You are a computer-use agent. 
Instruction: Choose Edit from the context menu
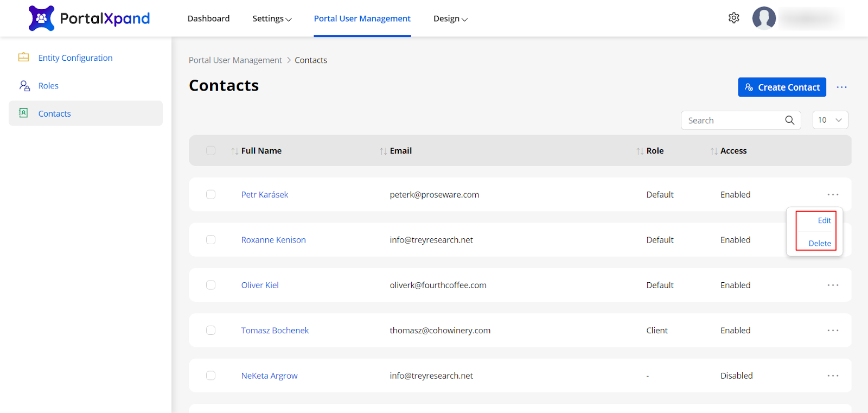pos(824,220)
